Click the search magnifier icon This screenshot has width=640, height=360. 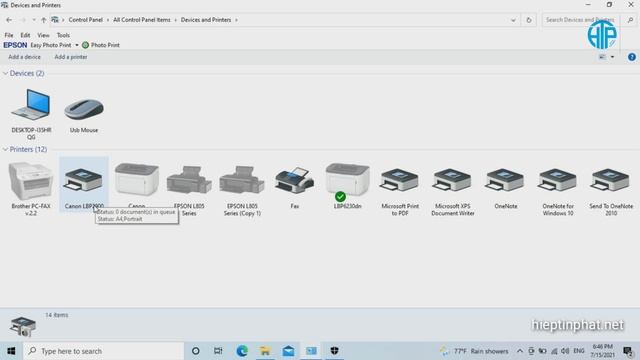tap(630, 20)
